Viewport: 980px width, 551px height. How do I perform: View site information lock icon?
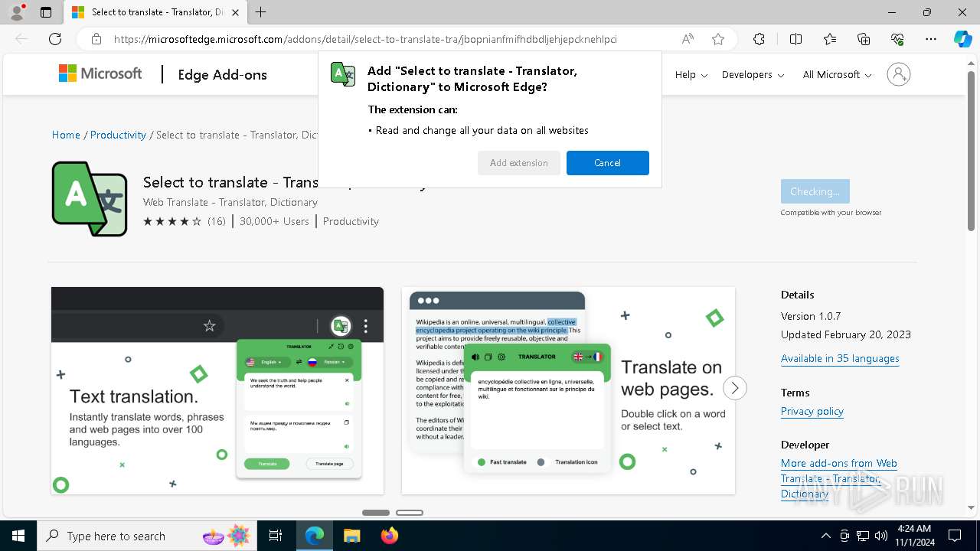(96, 39)
